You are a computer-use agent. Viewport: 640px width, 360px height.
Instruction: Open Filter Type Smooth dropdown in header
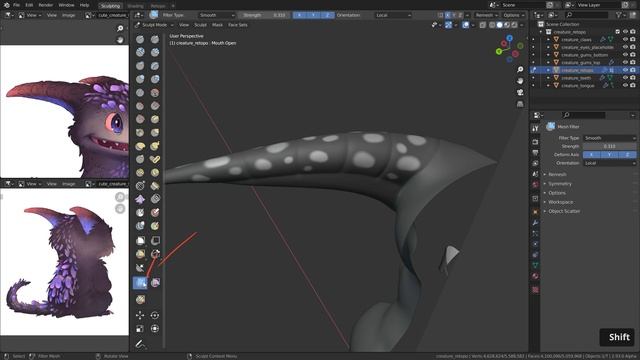tap(217, 15)
